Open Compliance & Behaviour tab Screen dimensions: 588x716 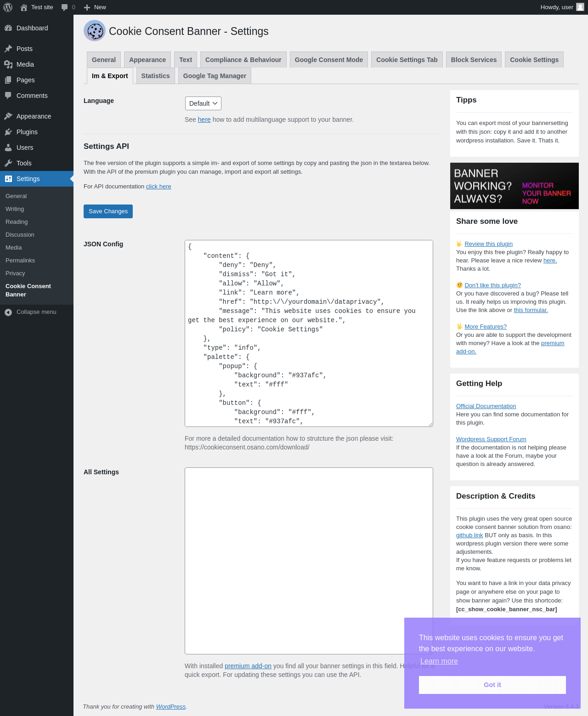(243, 60)
